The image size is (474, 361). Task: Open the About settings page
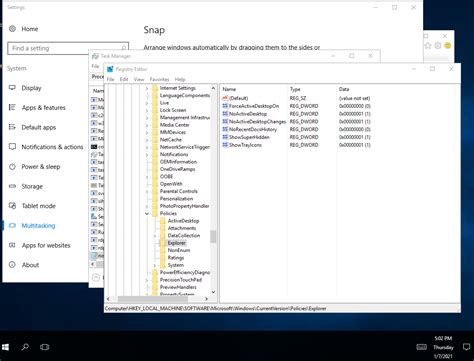point(30,265)
